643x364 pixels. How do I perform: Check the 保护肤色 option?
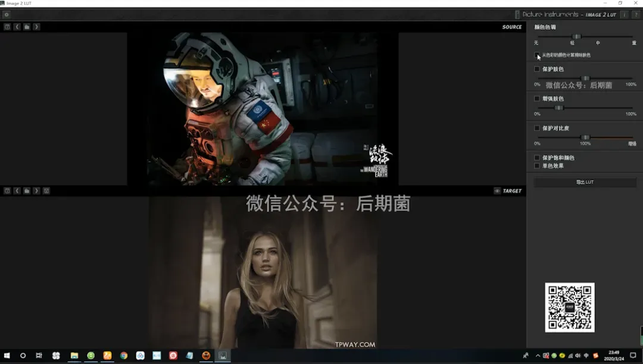point(537,69)
